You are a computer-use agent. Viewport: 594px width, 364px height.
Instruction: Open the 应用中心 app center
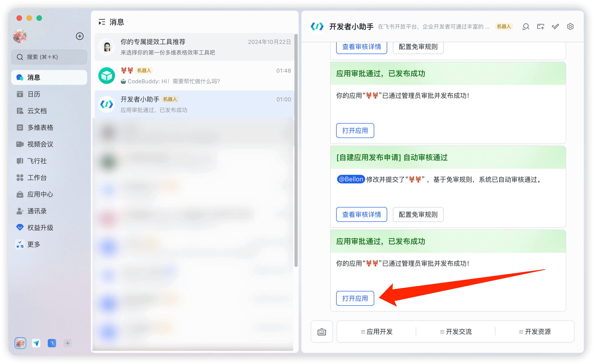[40, 194]
